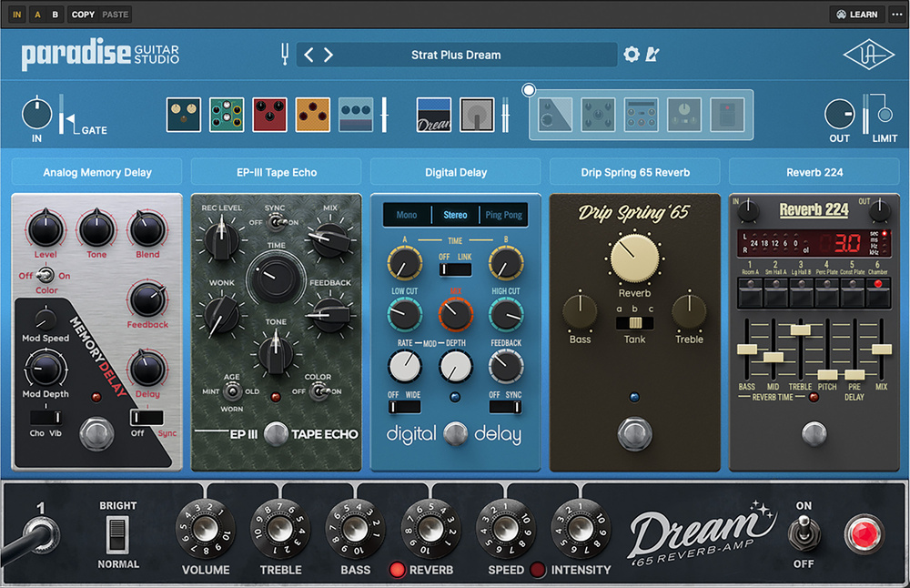Viewport: 910px width, 588px height.
Task: Select the Dream amp icon in the chain
Action: [x=434, y=116]
